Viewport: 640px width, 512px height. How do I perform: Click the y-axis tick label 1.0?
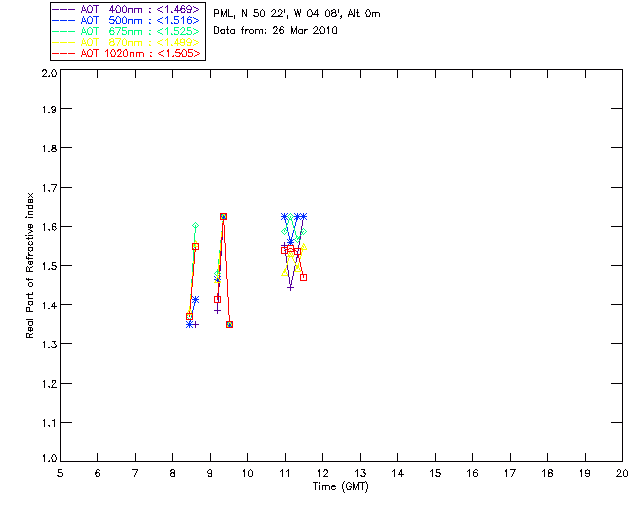pos(49,458)
